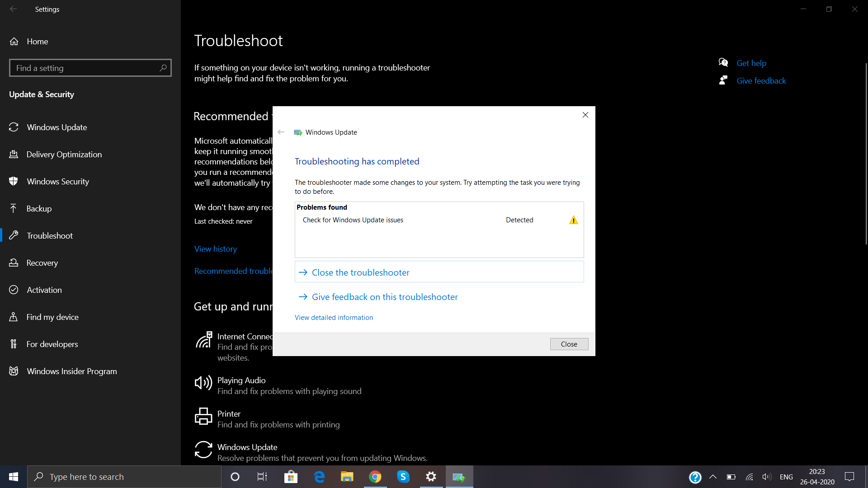Click the Close button in troubleshooter dialog

[x=569, y=344]
